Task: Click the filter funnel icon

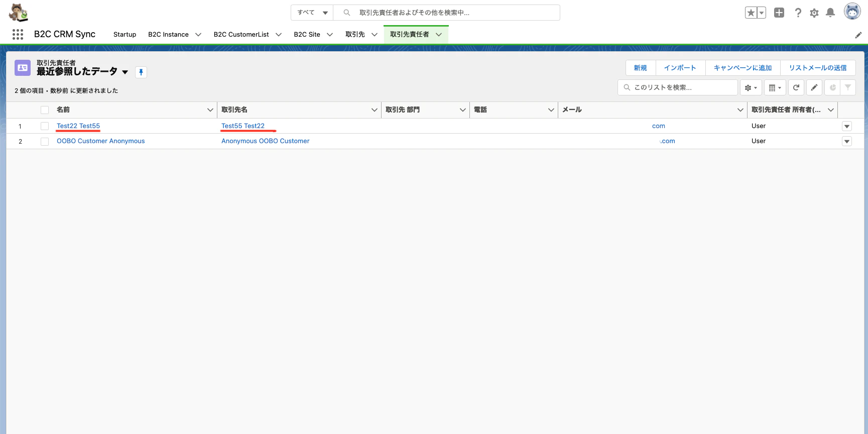Action: click(x=848, y=87)
